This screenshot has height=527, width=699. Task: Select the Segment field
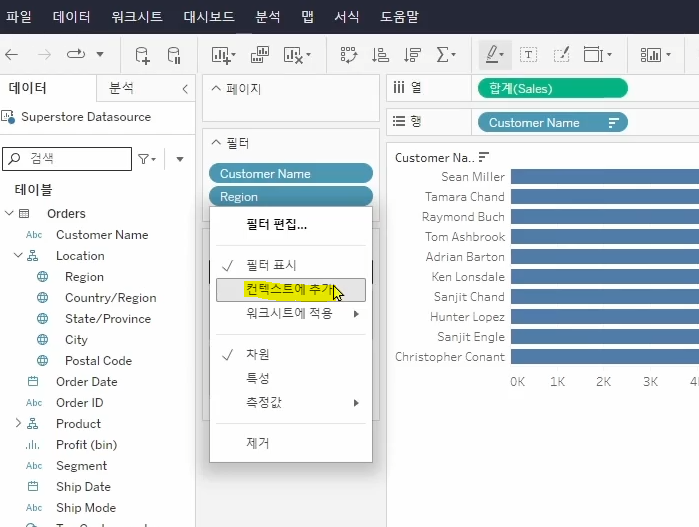[x=81, y=465]
